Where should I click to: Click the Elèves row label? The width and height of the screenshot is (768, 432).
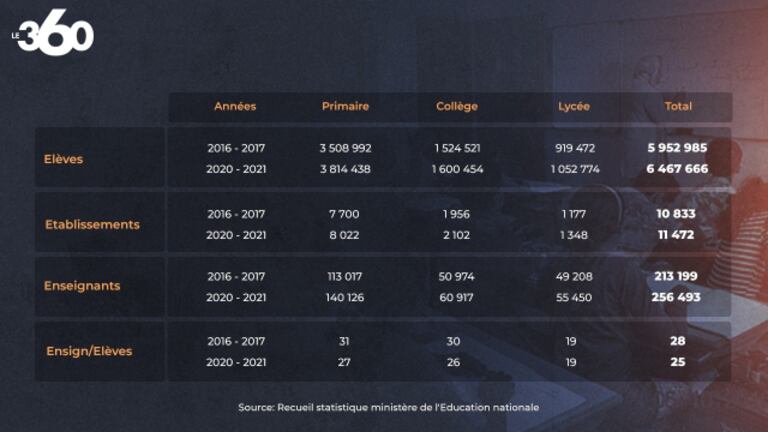point(63,158)
